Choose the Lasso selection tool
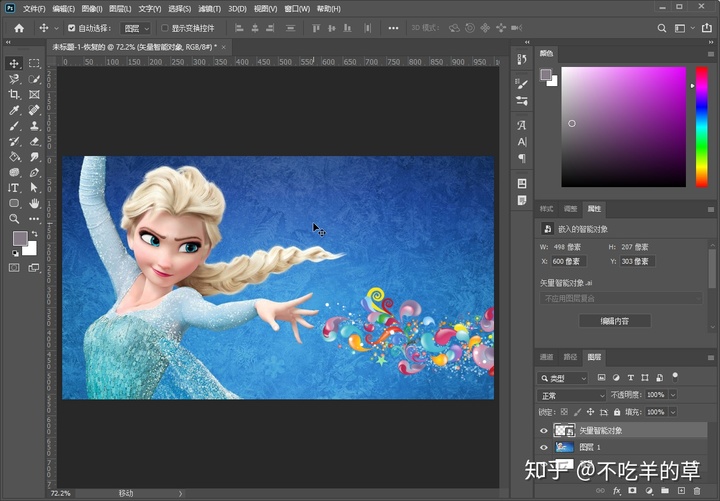Screen dimensions: 720x501 click(x=14, y=79)
